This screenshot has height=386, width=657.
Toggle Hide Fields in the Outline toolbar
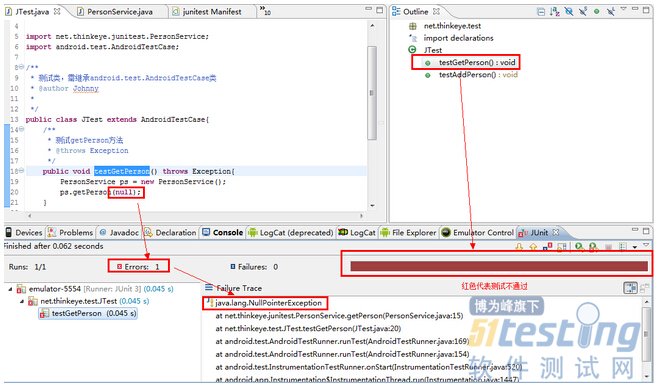click(569, 12)
